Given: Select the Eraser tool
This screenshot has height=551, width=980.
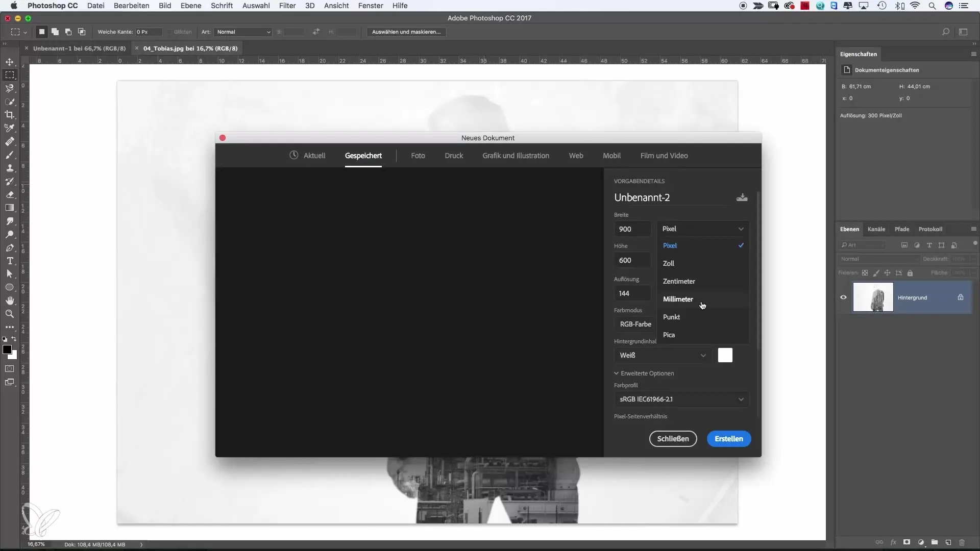Looking at the screenshot, I should click(10, 194).
